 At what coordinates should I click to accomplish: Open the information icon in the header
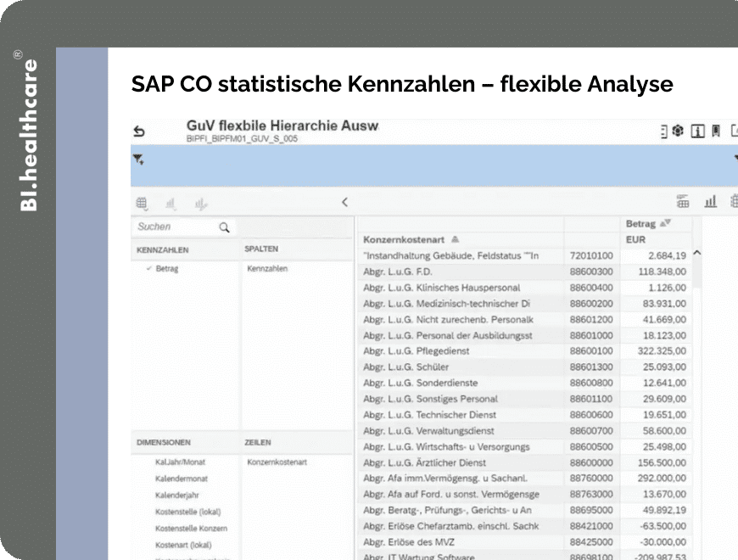697,132
